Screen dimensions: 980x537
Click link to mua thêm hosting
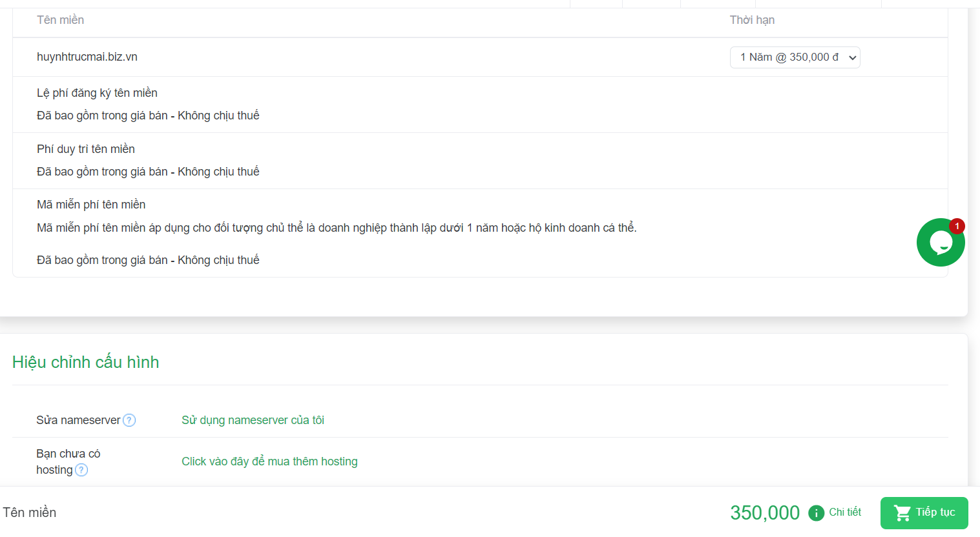coord(269,461)
